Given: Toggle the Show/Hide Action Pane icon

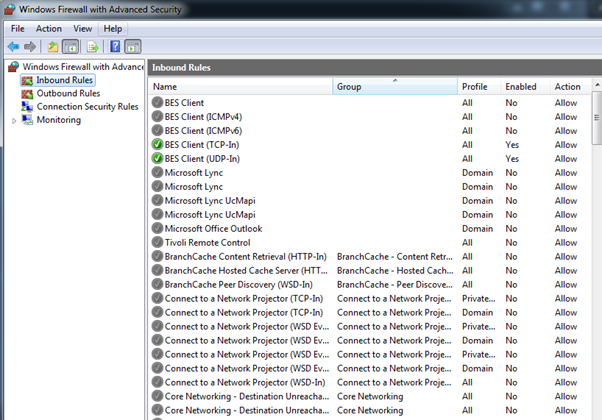Looking at the screenshot, I should 133,47.
